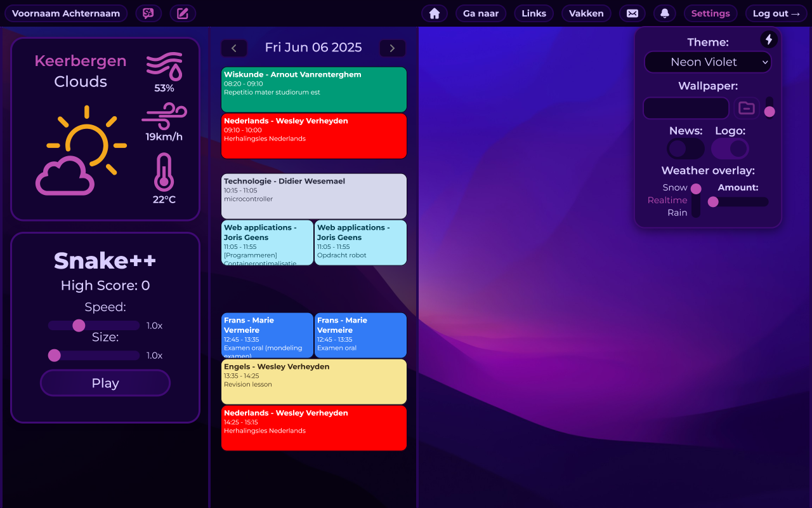Screen dimensions: 812x508
Task: Click the chat bubble icon beside username
Action: (x=148, y=13)
